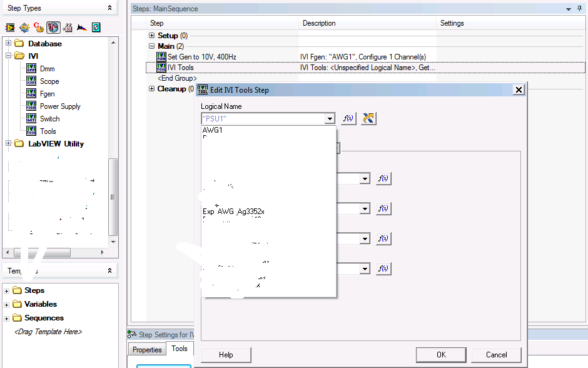Select the LabWindows/CVI adapter icon
The image size is (588, 368).
point(24,28)
